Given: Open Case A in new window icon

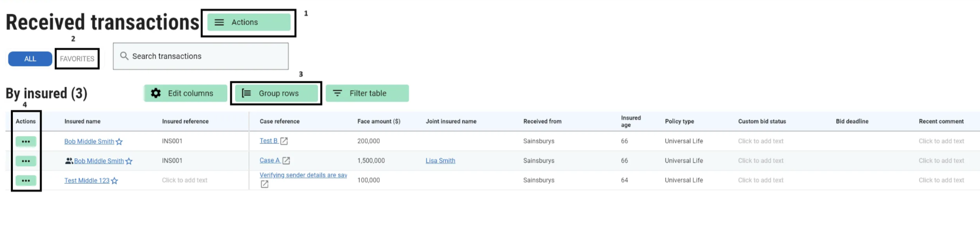Looking at the screenshot, I should click(x=286, y=161).
